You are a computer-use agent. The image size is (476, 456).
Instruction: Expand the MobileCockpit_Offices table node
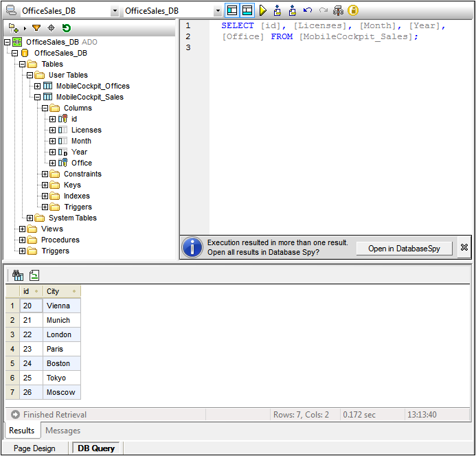click(x=37, y=86)
